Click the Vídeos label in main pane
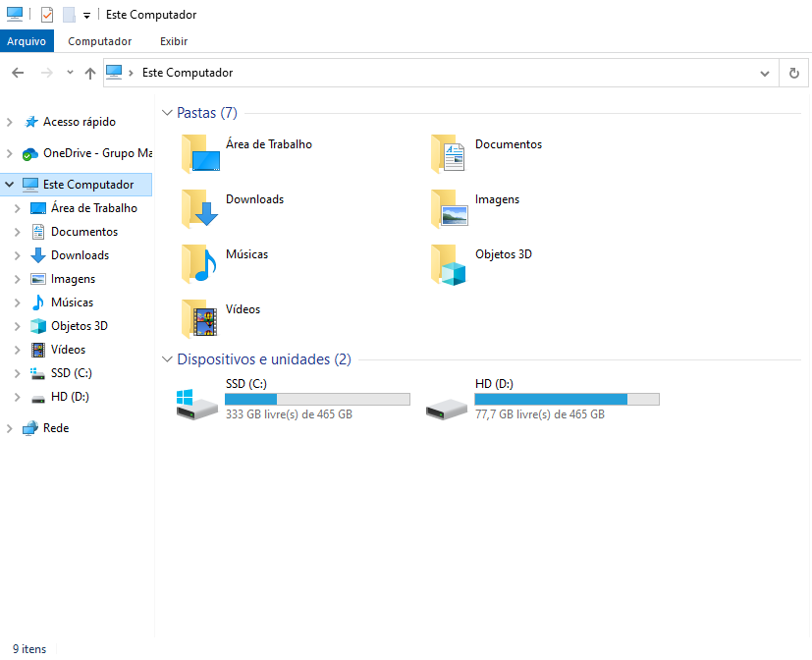Screen dimensions: 812x660 243,309
